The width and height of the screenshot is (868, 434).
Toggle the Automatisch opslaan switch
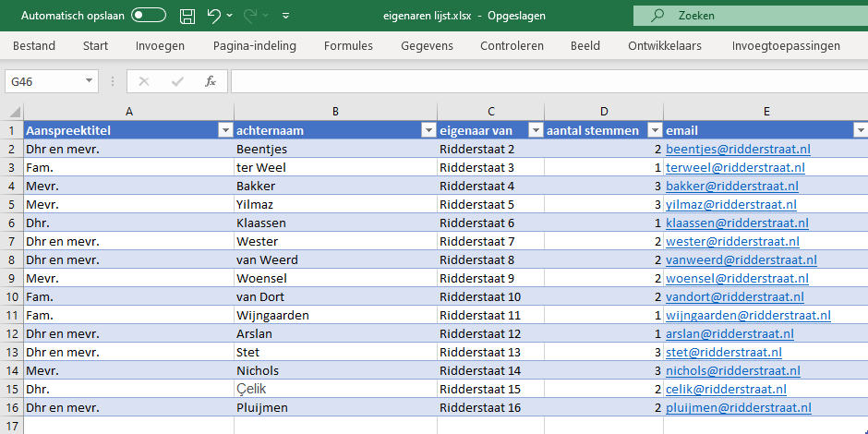coord(149,16)
